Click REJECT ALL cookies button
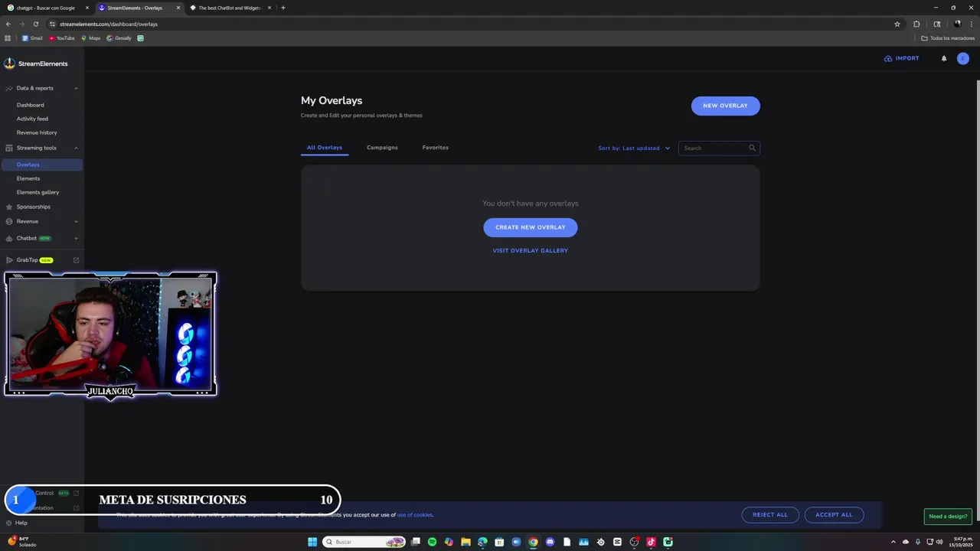Viewport: 980px width, 551px height. click(769, 515)
